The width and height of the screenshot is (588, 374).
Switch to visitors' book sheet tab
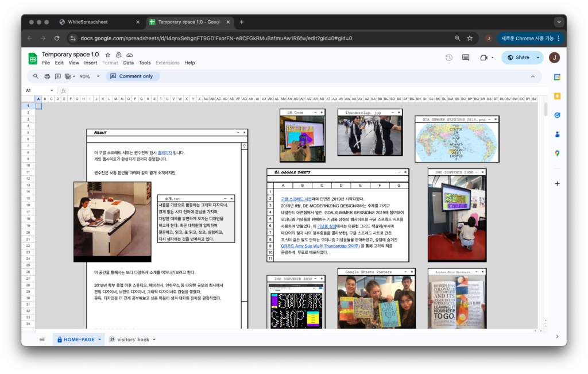(133, 340)
